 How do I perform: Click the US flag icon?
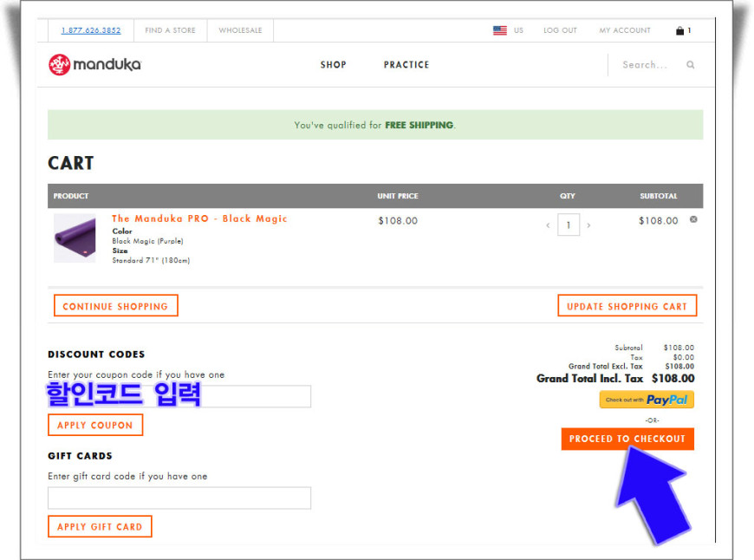[x=500, y=30]
